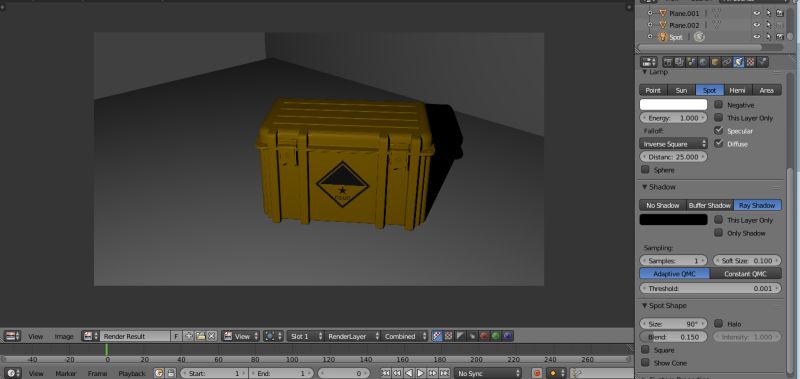800x379 pixels.
Task: Unlink the Render Result image with X
Action: (x=212, y=336)
